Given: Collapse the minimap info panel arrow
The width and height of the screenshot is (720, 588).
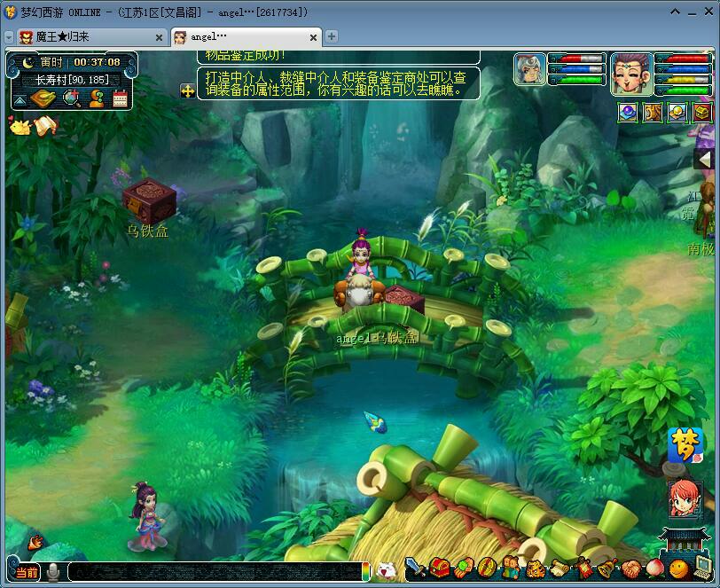Looking at the screenshot, I should (20, 100).
